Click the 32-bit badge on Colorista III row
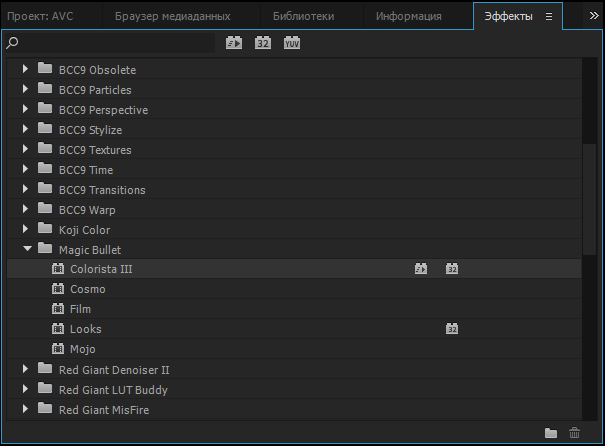This screenshot has width=605, height=446. pyautogui.click(x=452, y=269)
